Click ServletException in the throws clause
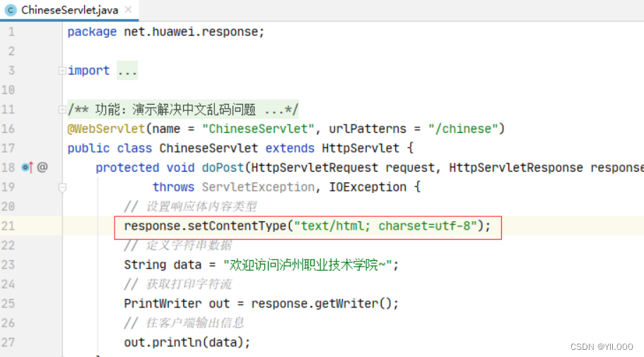The image size is (644, 357). [x=258, y=187]
